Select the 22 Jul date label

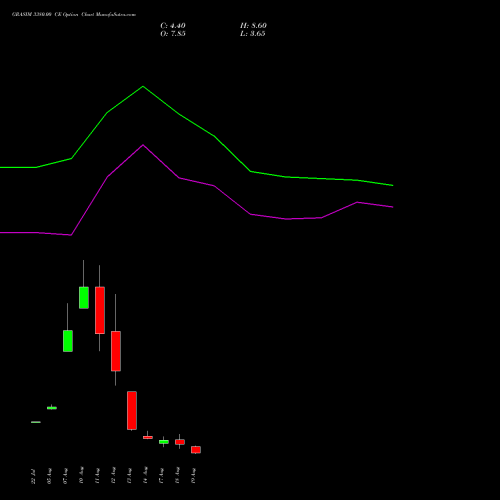click(33, 476)
